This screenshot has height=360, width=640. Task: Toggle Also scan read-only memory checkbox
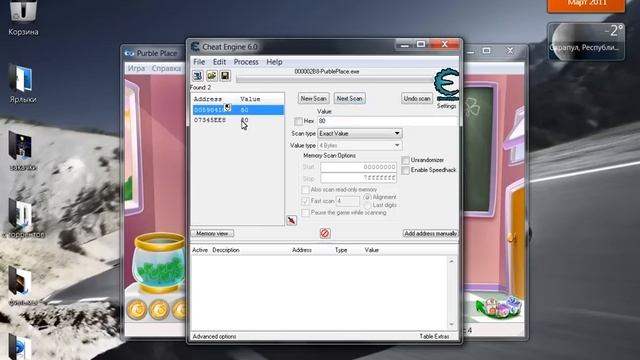[305, 190]
